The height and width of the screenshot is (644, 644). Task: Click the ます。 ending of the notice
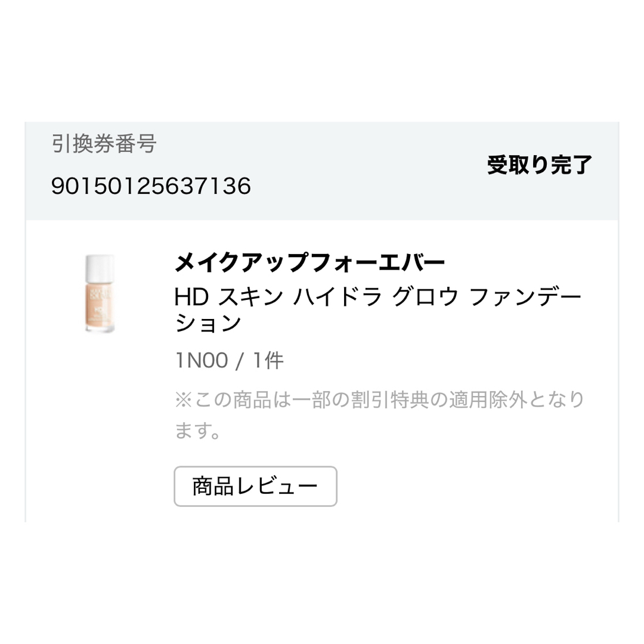coord(198,431)
